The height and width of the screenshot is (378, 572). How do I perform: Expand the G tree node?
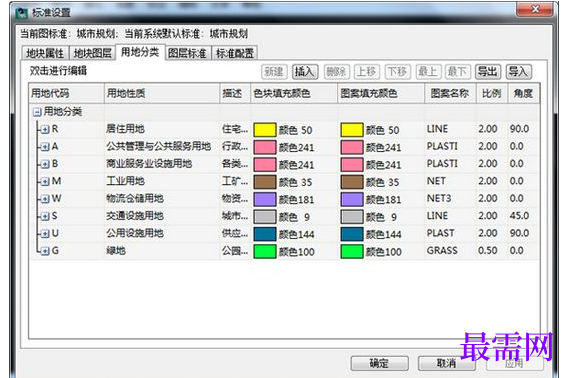coord(45,251)
